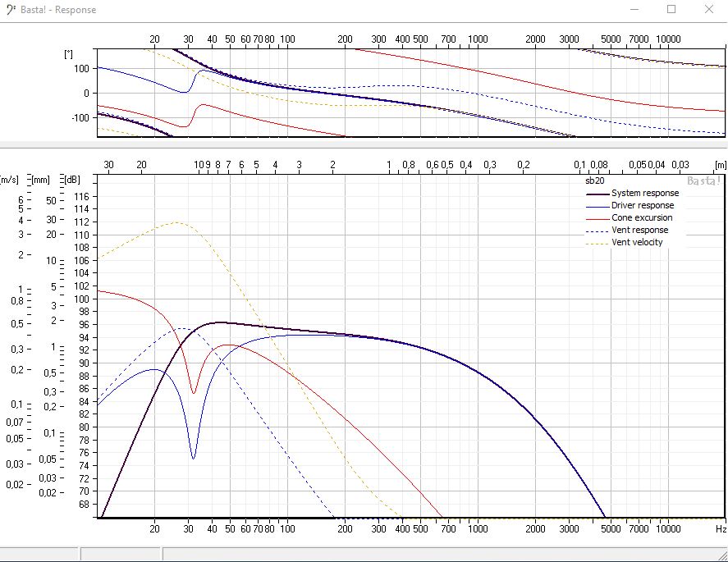728x562 pixels.
Task: Click the "116" value on the dB axis
Action: click(x=81, y=196)
